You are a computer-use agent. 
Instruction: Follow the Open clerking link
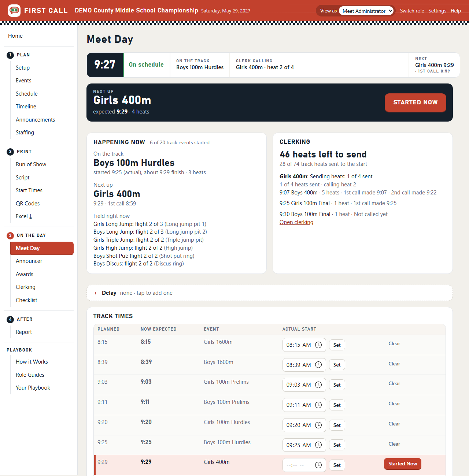[x=296, y=222]
